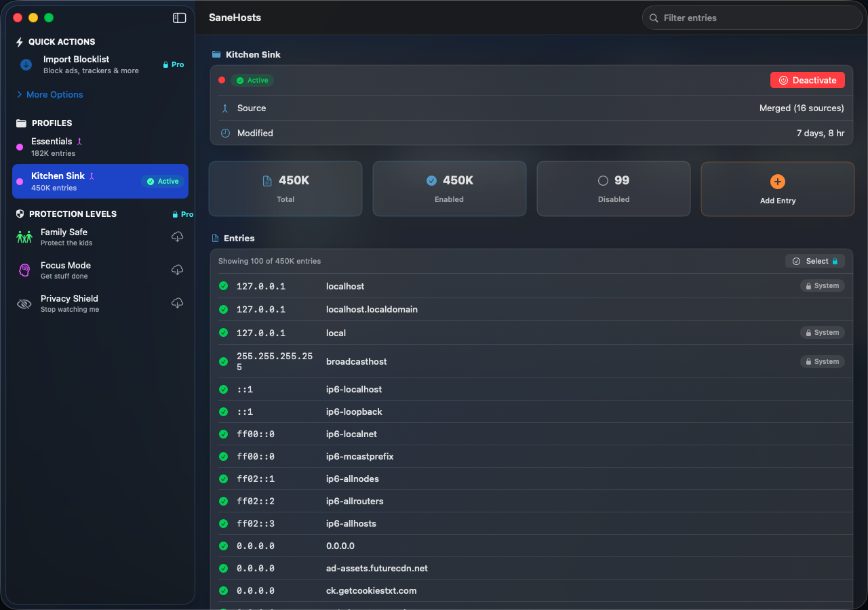The width and height of the screenshot is (868, 610).
Task: Click the cloud download icon beside Family Safe
Action: click(x=177, y=237)
